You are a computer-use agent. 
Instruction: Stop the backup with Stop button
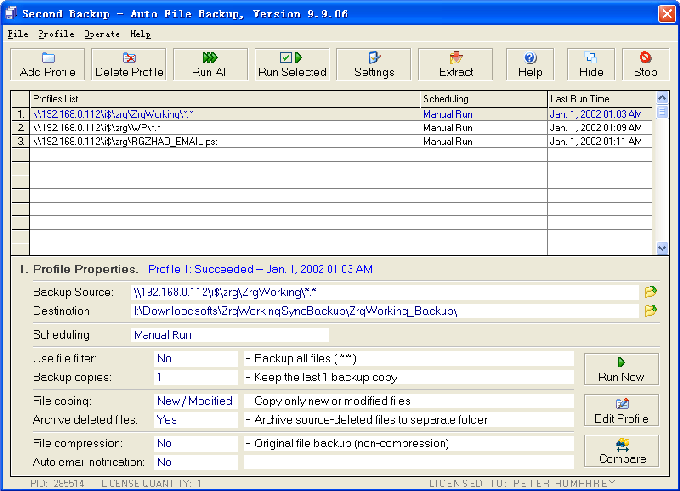pyautogui.click(x=646, y=64)
